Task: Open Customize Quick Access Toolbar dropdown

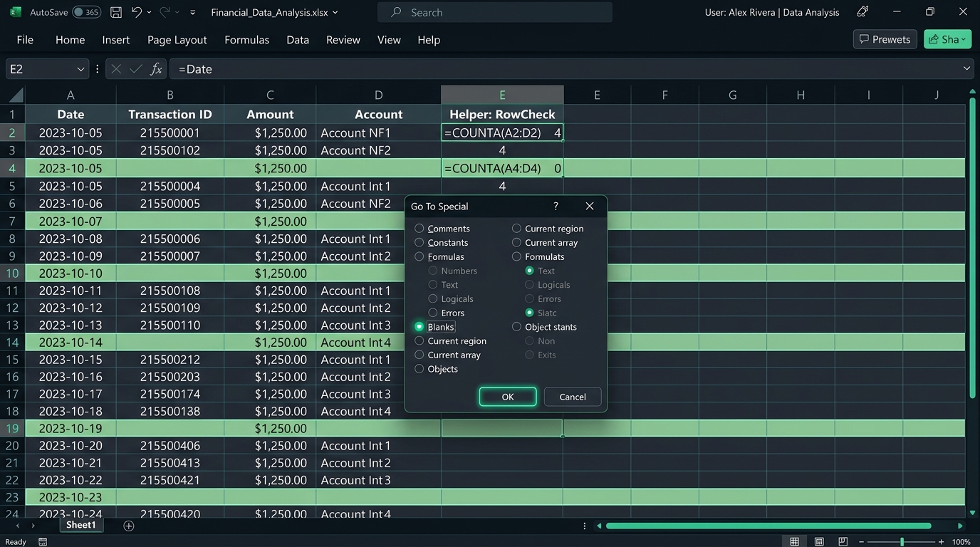Action: (x=193, y=13)
